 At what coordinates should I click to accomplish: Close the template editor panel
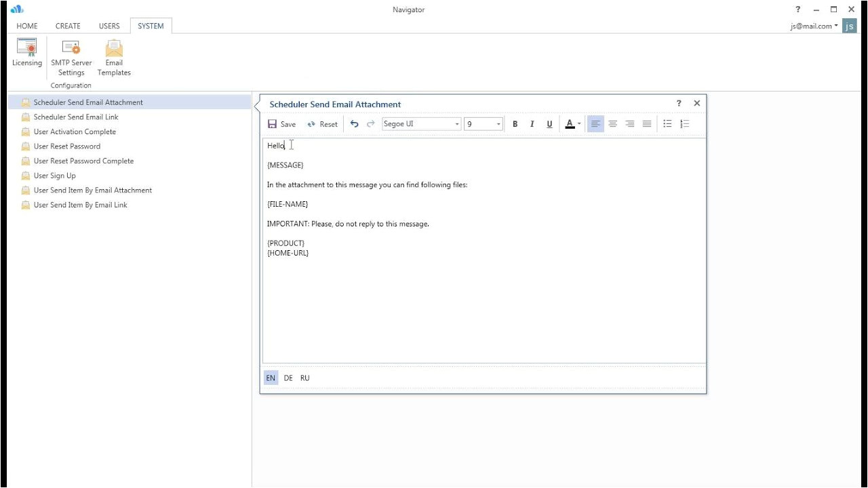pos(696,103)
